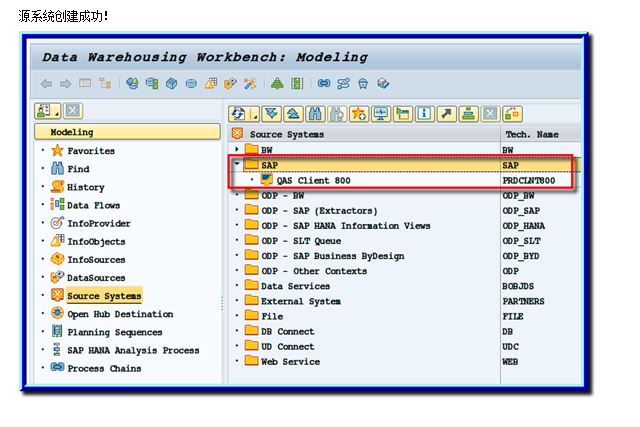Click the Modeling header button
Screen dimensions: 640x427
127,132
